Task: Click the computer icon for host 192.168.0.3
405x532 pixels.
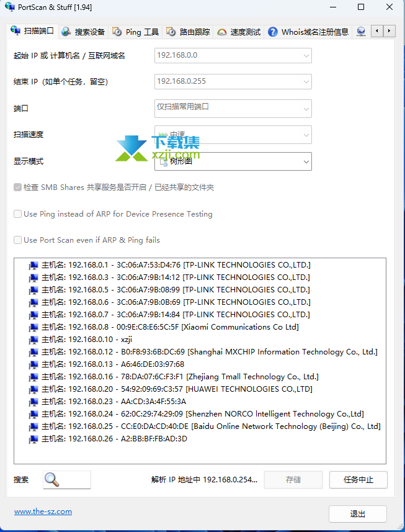Action: click(x=33, y=277)
